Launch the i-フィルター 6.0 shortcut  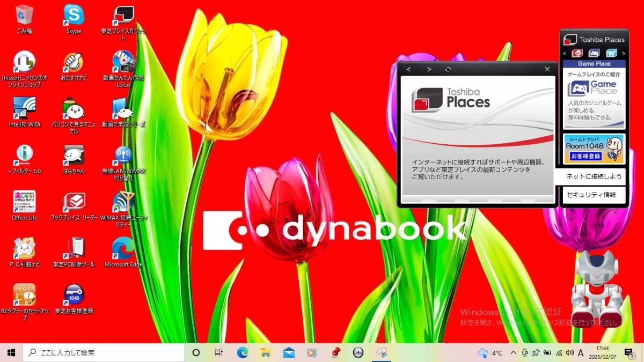(24, 159)
